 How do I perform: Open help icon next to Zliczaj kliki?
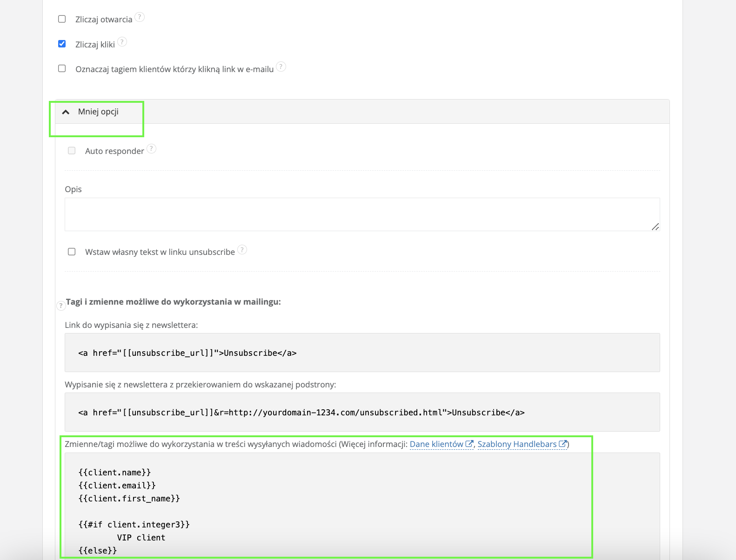pyautogui.click(x=122, y=42)
